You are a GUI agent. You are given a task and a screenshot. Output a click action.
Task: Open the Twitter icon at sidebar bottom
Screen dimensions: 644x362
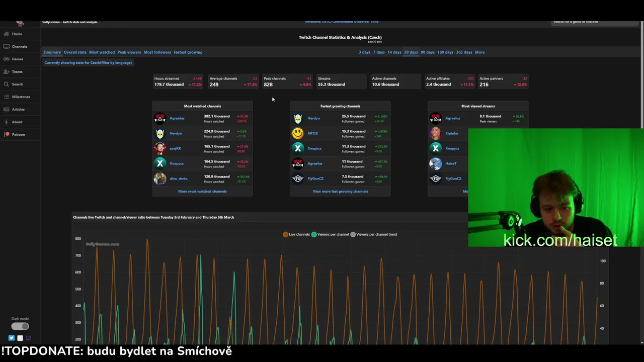point(12,338)
